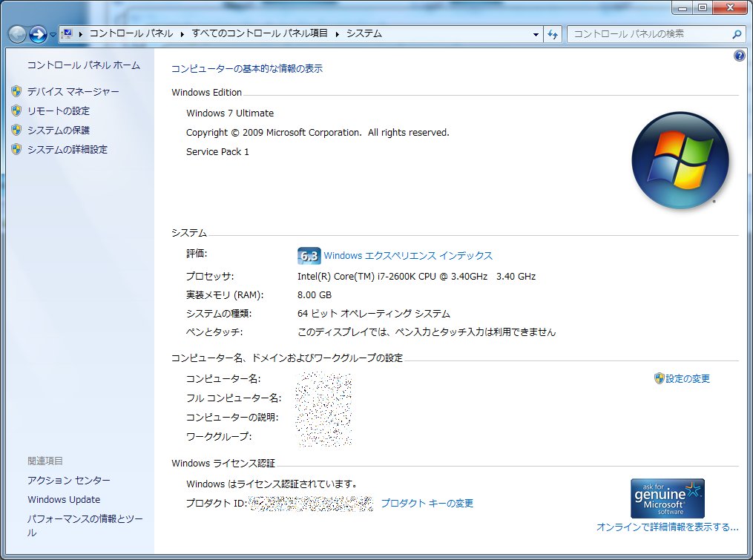This screenshot has height=560, width=753.
Task: Select システム breadcrumb in address bar
Action: click(364, 33)
